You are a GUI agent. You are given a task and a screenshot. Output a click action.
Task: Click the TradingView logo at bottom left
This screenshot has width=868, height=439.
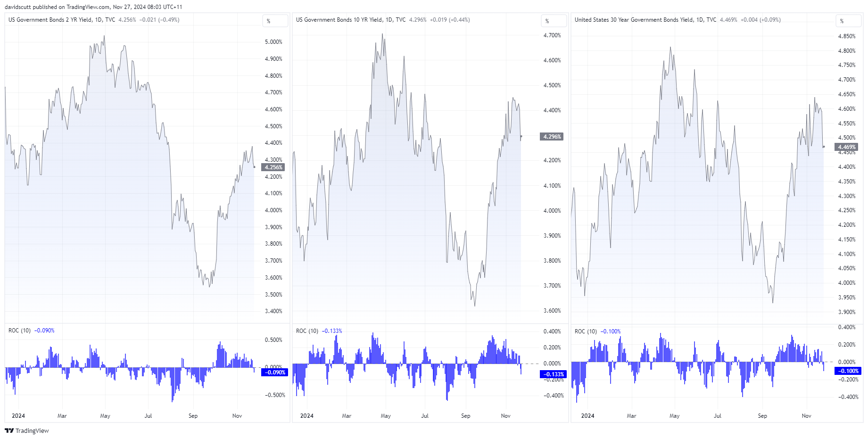(27, 431)
